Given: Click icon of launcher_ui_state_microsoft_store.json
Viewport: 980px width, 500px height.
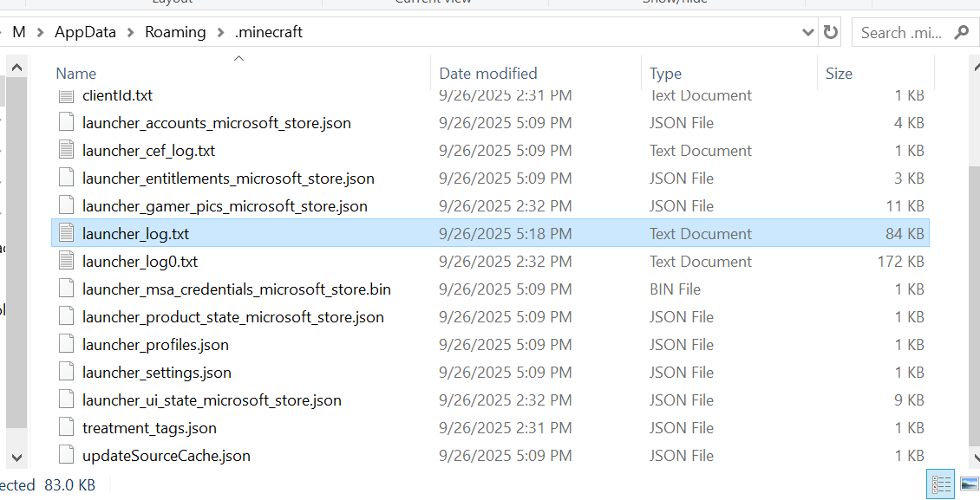Looking at the screenshot, I should 66,399.
